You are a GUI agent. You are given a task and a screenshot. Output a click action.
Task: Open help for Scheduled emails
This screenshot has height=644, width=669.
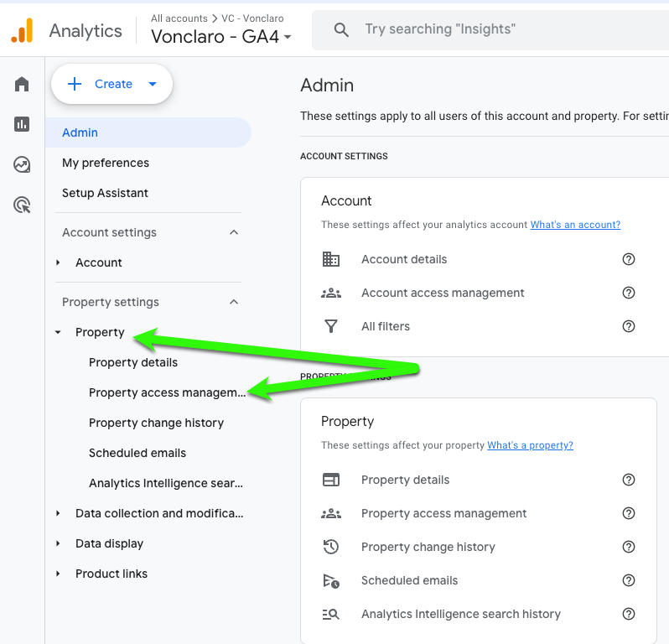coord(629,580)
